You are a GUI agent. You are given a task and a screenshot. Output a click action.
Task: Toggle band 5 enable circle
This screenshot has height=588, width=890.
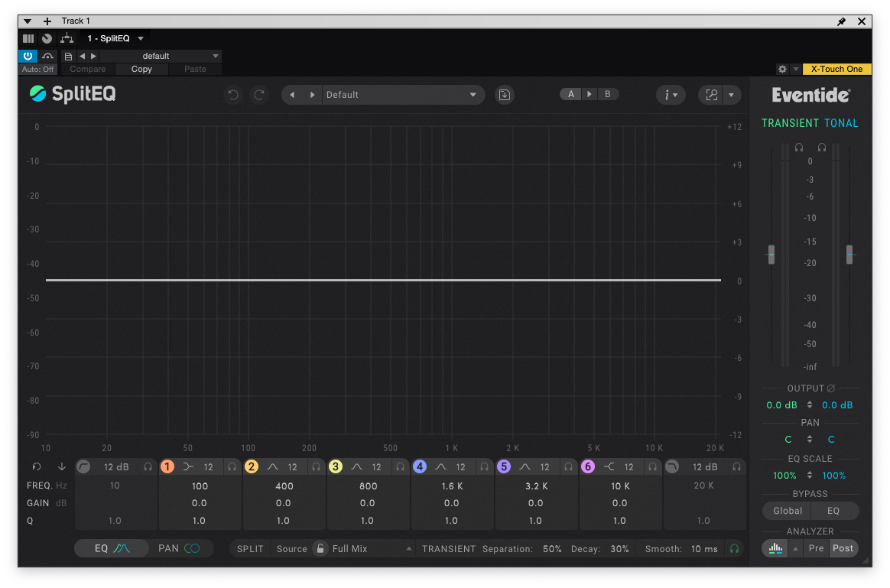pyautogui.click(x=503, y=466)
